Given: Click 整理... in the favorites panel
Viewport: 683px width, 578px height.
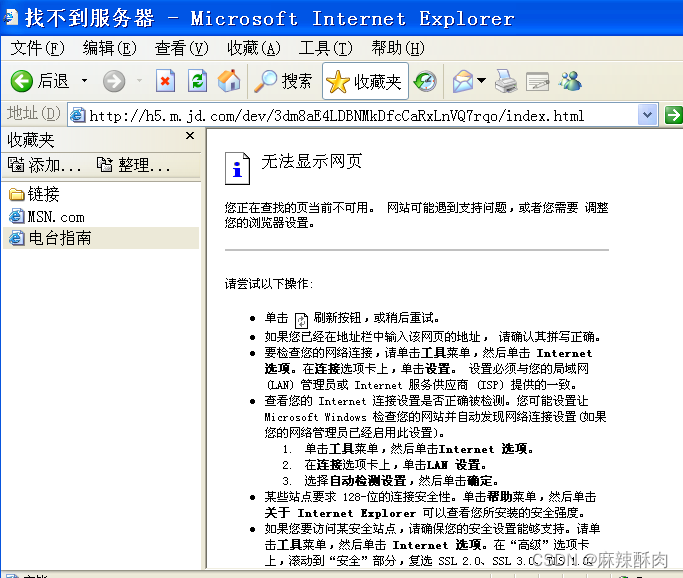Looking at the screenshot, I should click(133, 165).
